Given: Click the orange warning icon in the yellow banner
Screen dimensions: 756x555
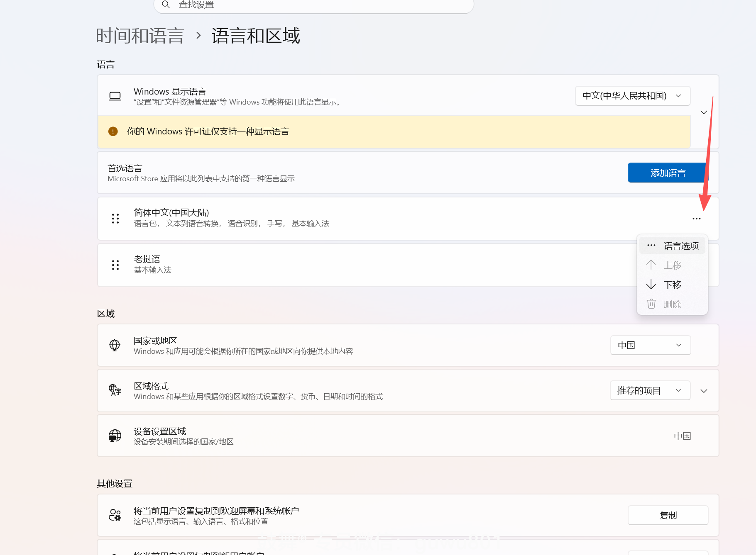Looking at the screenshot, I should (x=113, y=131).
